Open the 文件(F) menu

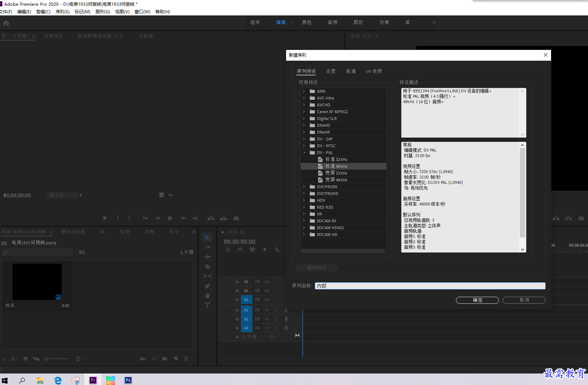6,12
